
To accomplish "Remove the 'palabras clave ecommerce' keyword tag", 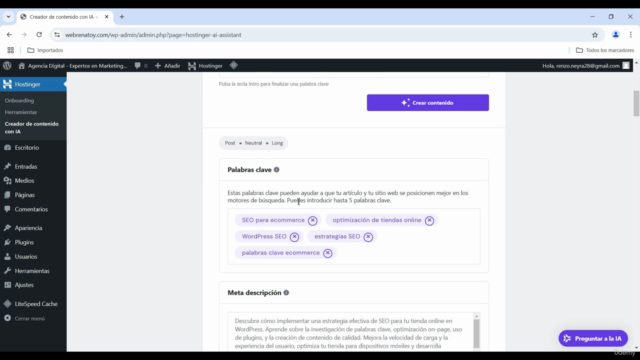I will (x=328, y=253).
